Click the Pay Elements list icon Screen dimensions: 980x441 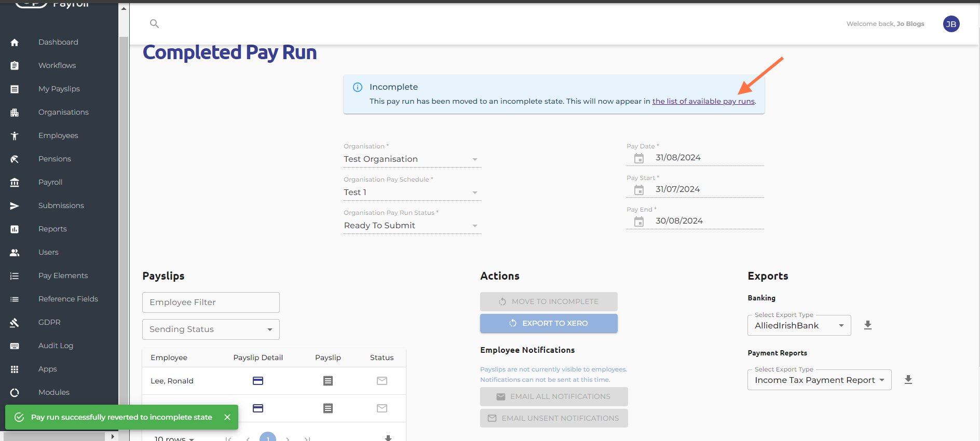(x=15, y=276)
